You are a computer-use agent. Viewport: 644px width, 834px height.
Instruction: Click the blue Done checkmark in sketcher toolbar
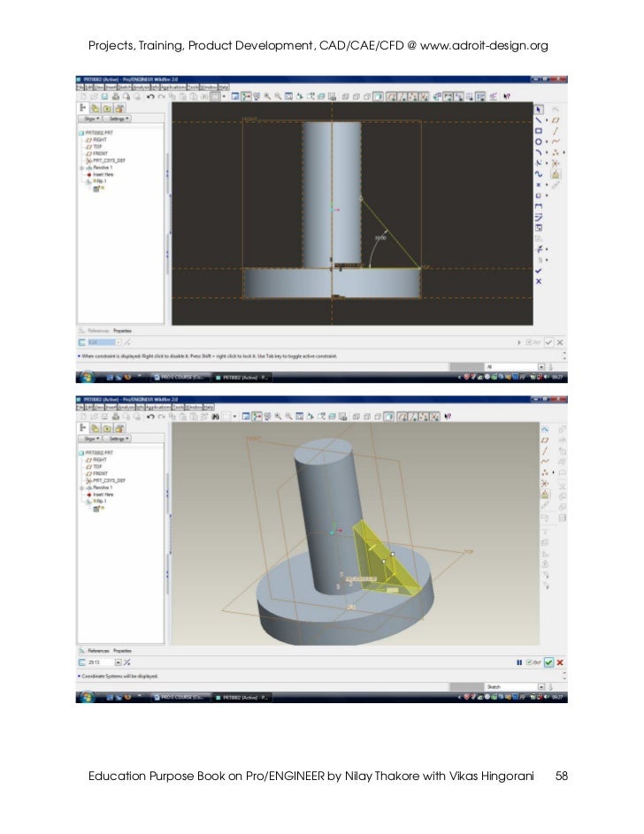(539, 271)
